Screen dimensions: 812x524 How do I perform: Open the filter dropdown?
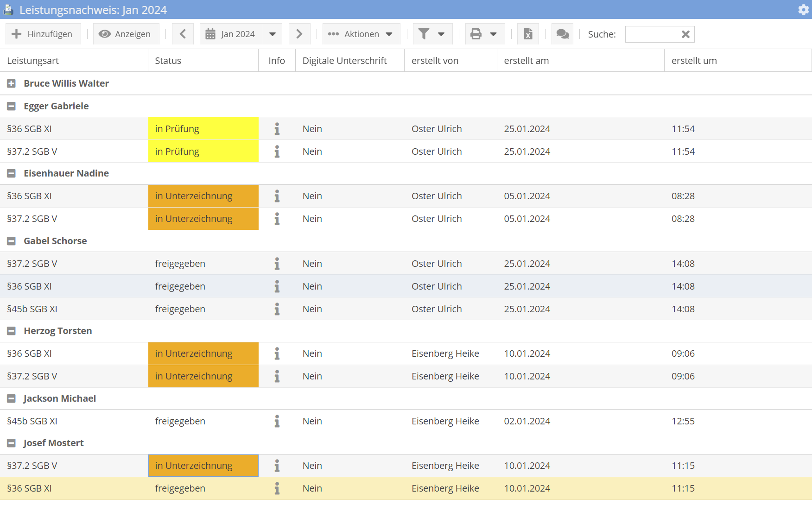(x=432, y=34)
